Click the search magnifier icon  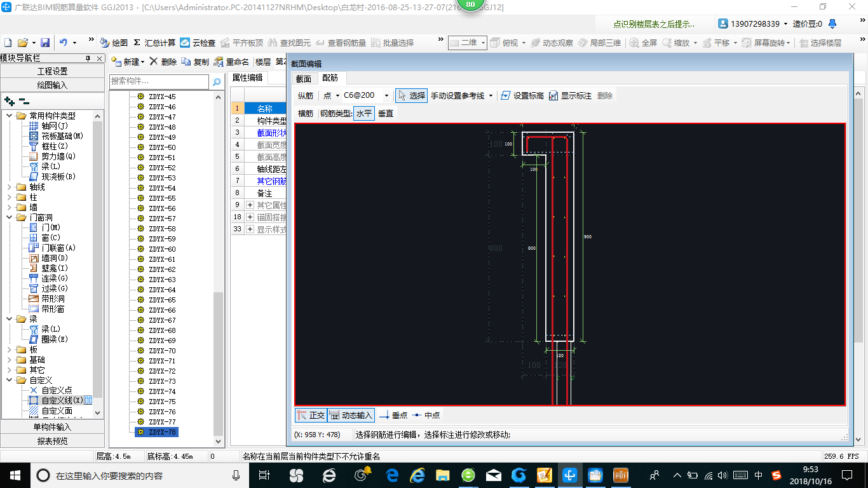click(217, 82)
